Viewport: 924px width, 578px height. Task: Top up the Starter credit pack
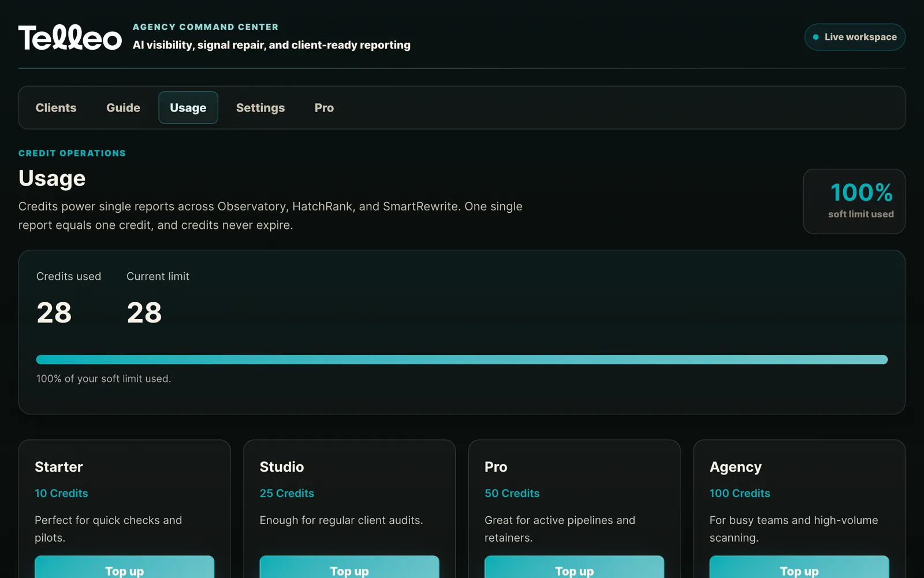[124, 568]
